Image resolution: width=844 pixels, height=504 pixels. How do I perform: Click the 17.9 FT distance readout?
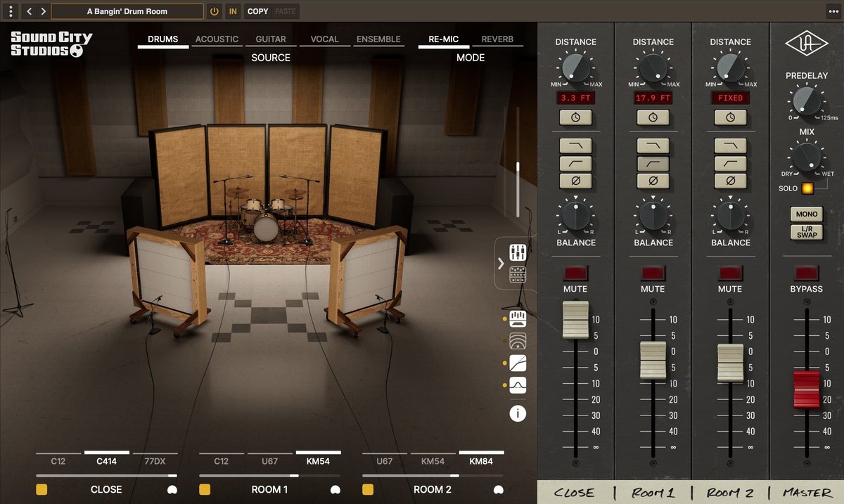pos(653,98)
